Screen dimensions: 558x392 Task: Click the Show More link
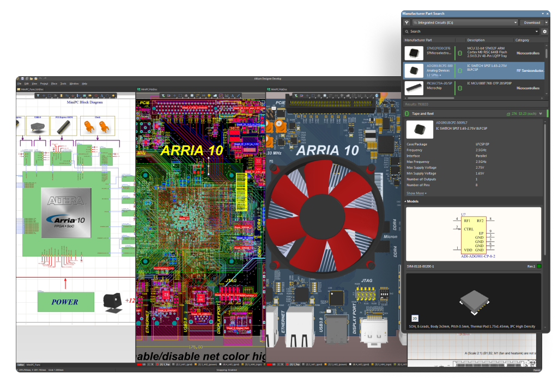[x=416, y=193]
